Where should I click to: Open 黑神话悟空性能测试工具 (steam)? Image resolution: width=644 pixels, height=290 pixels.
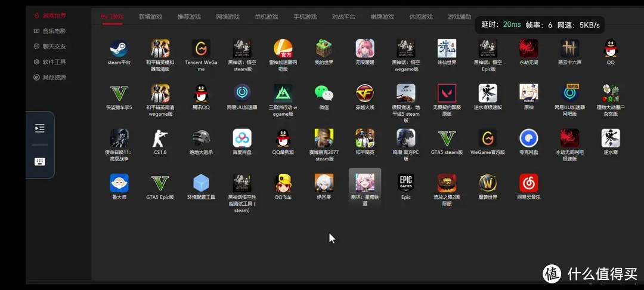[242, 183]
